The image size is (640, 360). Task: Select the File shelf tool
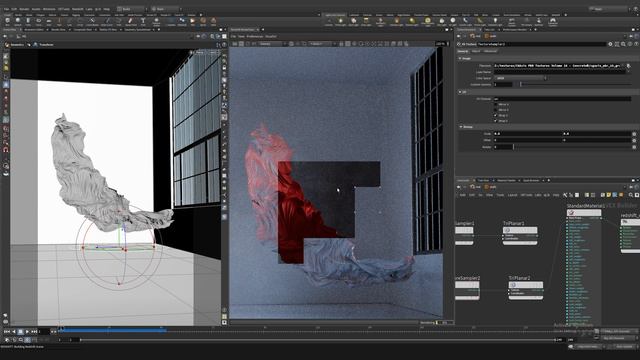[193, 21]
